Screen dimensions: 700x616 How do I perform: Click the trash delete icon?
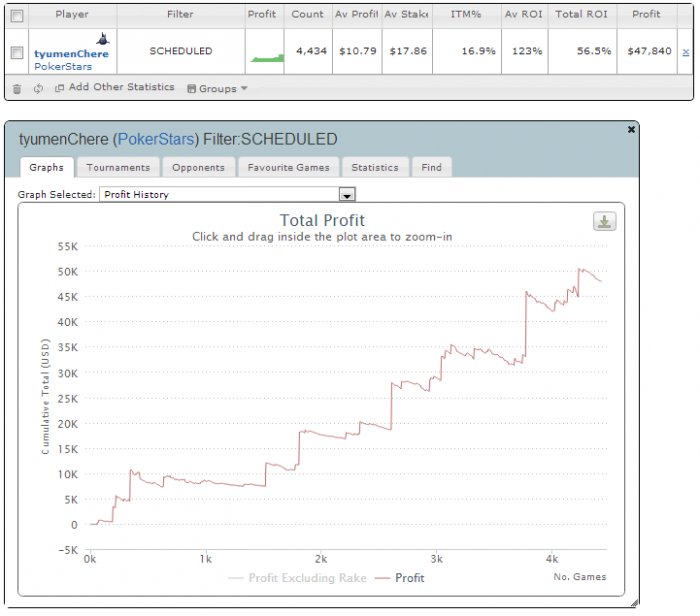coord(17,89)
